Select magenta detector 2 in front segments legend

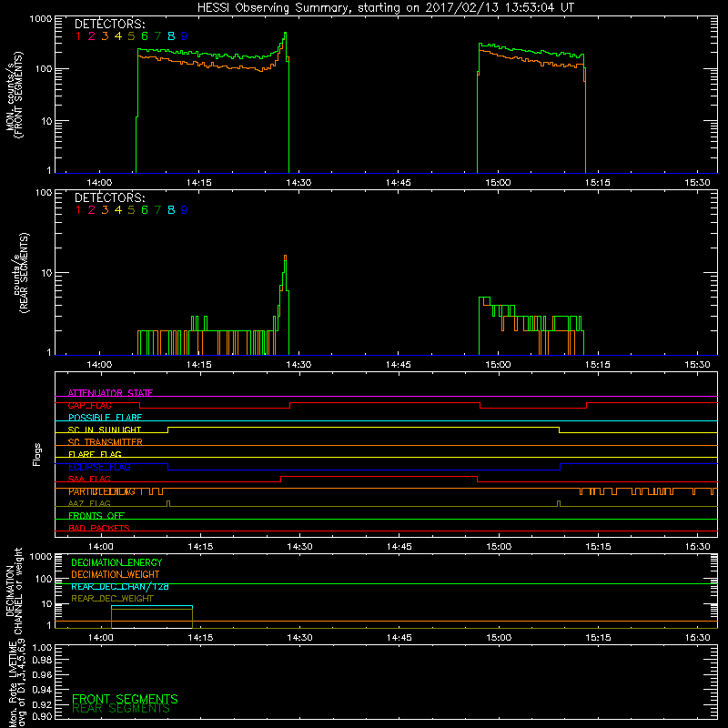(92, 35)
